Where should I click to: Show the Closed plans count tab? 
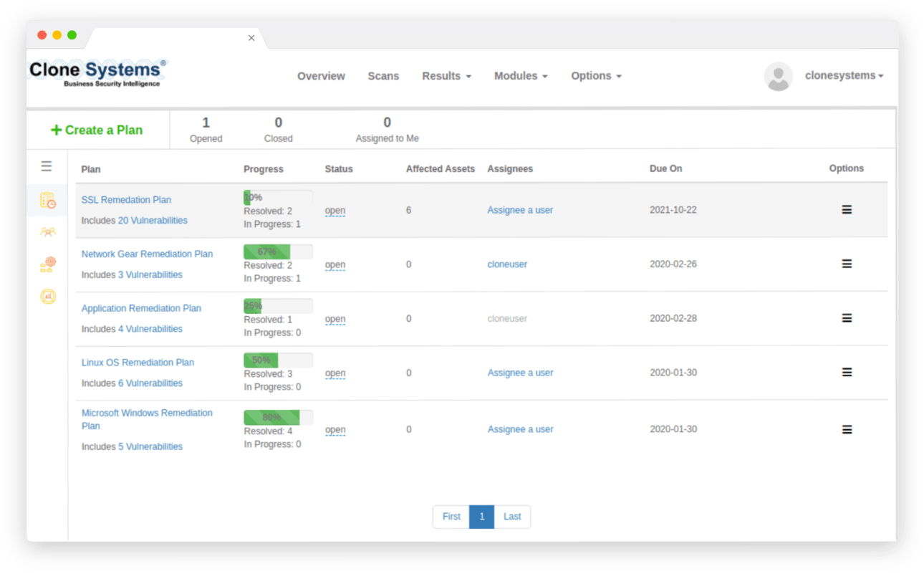point(279,130)
